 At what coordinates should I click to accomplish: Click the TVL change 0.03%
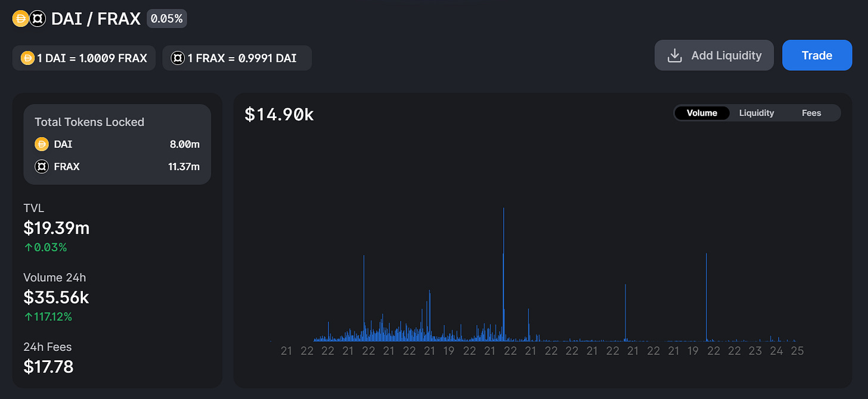(x=45, y=247)
